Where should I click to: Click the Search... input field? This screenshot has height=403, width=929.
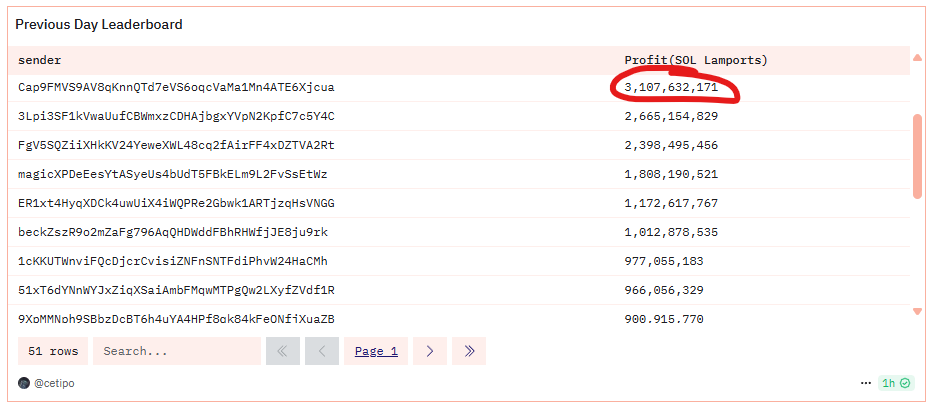[177, 351]
